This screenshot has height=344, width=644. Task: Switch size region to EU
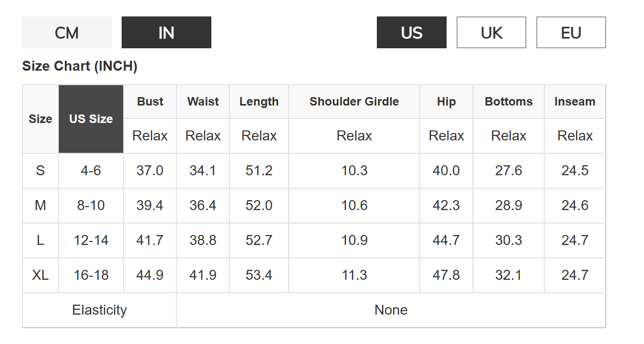pyautogui.click(x=571, y=33)
